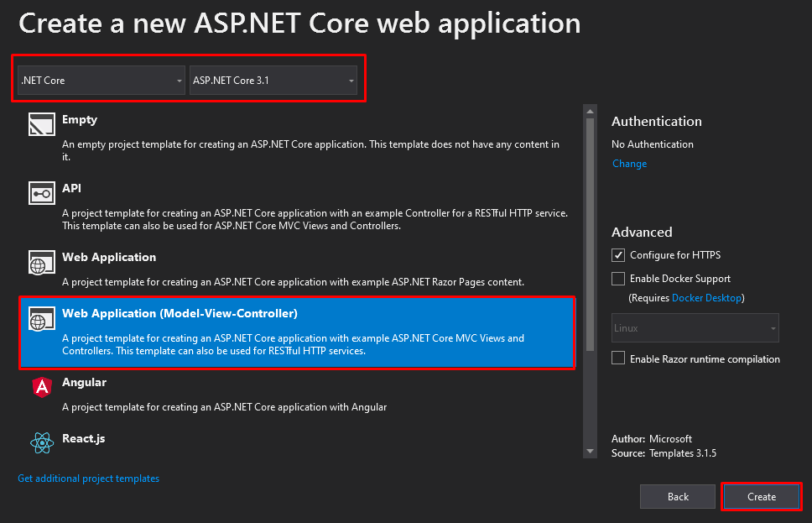Screen dimensions: 812x523
Task: Select the Web Application template title
Action: 109,257
